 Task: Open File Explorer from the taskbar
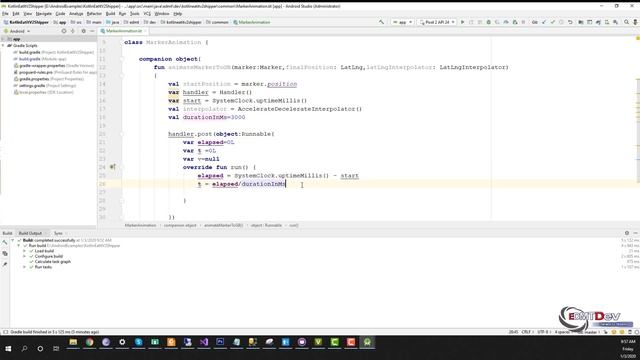73,342
